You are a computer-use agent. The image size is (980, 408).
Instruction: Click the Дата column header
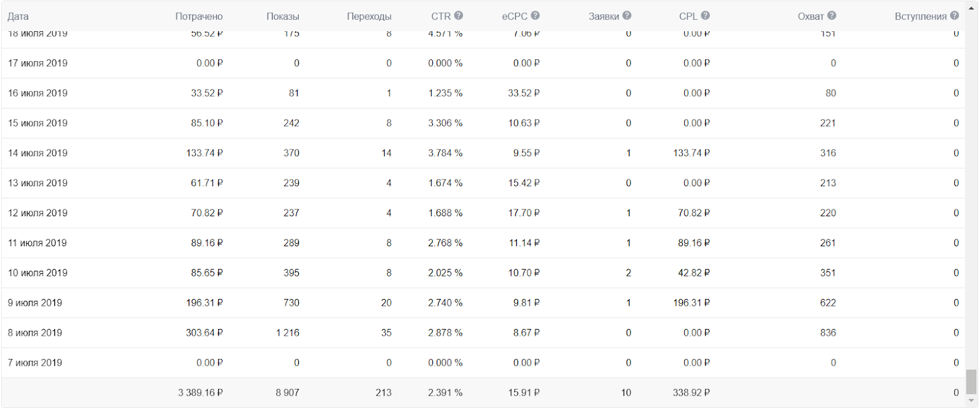click(x=18, y=17)
